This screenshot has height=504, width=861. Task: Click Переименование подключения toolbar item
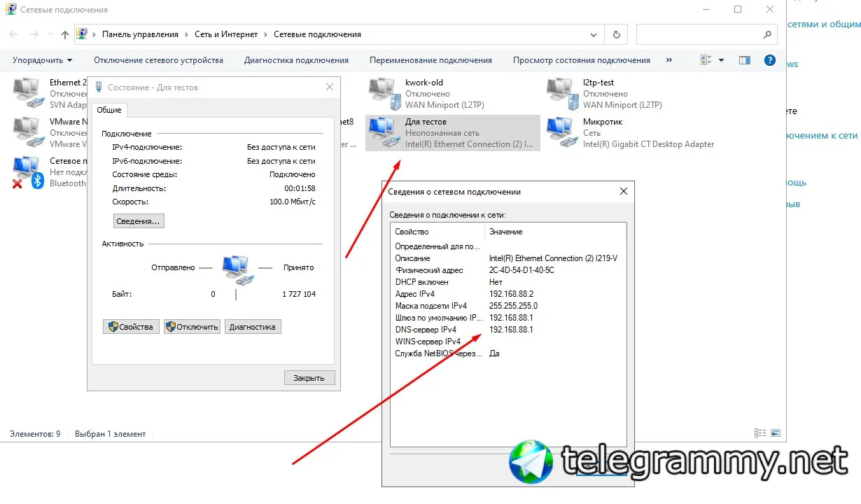[430, 60]
